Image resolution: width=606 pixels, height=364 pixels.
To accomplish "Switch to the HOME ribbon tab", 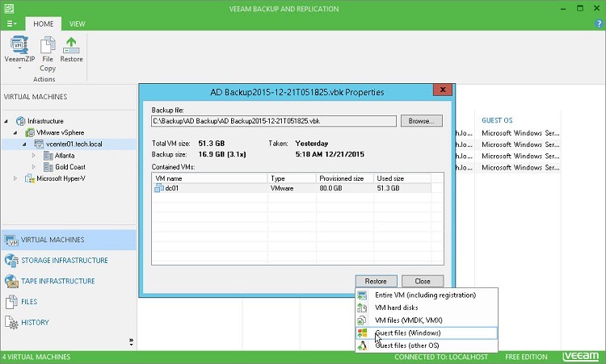I will click(x=44, y=24).
